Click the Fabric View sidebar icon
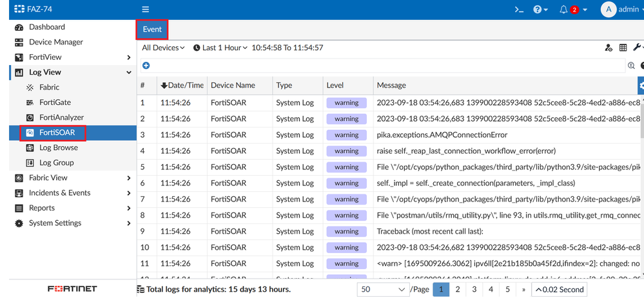Image resolution: width=644 pixels, height=298 pixels. 19,178
